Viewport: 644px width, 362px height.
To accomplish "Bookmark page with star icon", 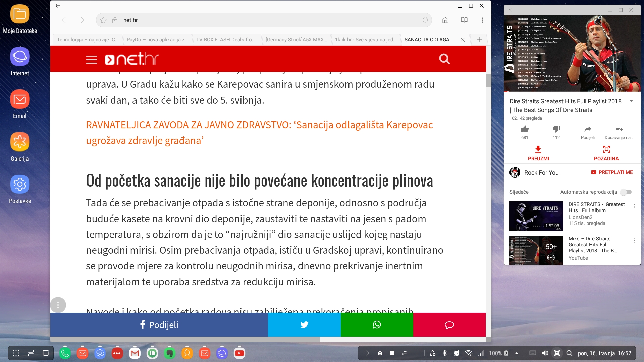I will [x=103, y=20].
